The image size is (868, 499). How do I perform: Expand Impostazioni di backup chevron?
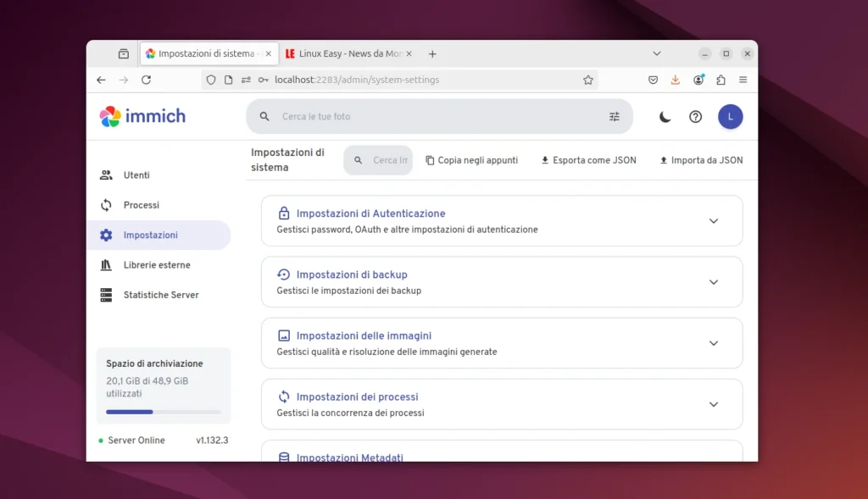click(x=714, y=282)
